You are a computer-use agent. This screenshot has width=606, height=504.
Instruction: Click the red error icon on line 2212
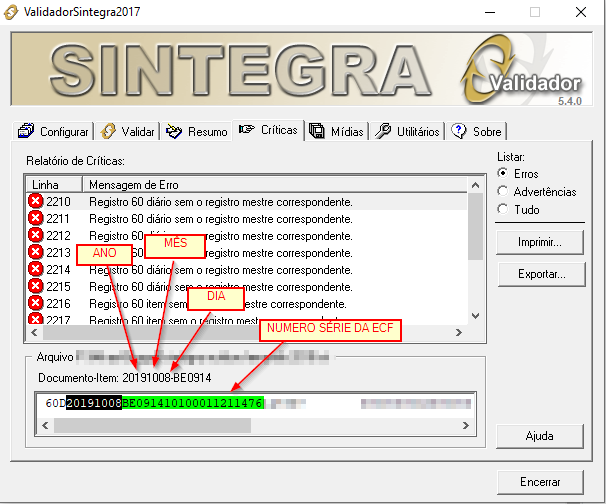[36, 235]
